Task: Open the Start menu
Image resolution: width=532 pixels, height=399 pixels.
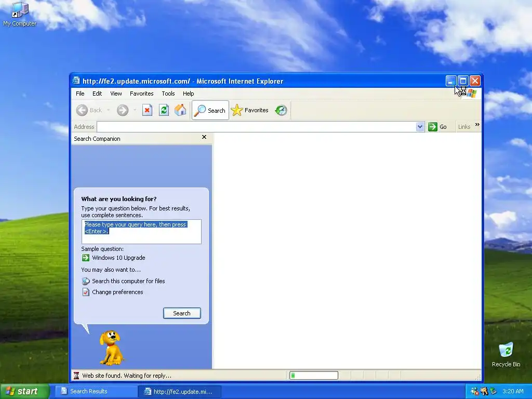Action: 24,391
